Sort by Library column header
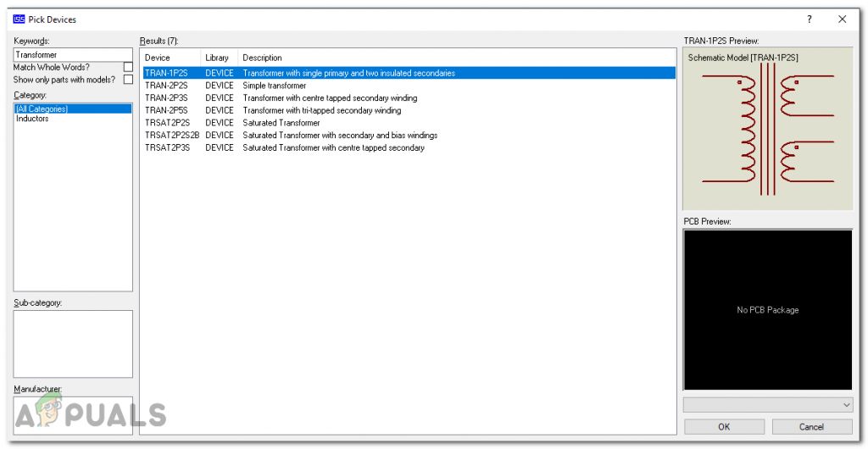 coord(220,58)
